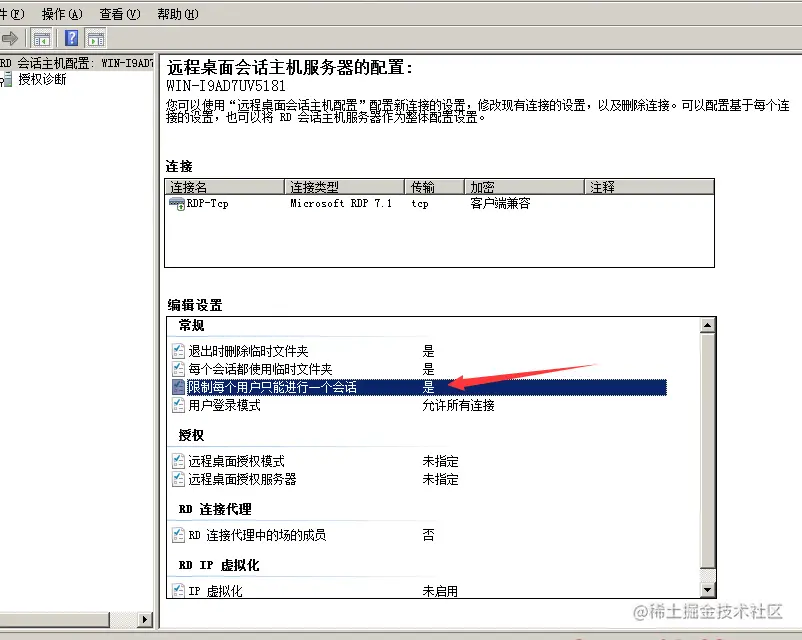Image resolution: width=802 pixels, height=640 pixels.
Task: Click left pane scroll right arrow
Action: (145, 620)
